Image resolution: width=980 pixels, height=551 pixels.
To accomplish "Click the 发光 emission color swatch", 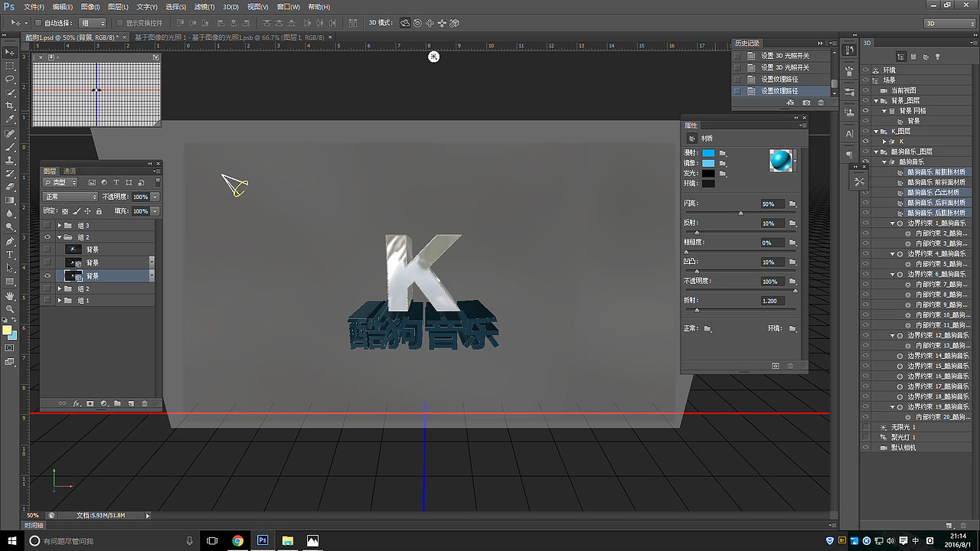I will point(708,174).
